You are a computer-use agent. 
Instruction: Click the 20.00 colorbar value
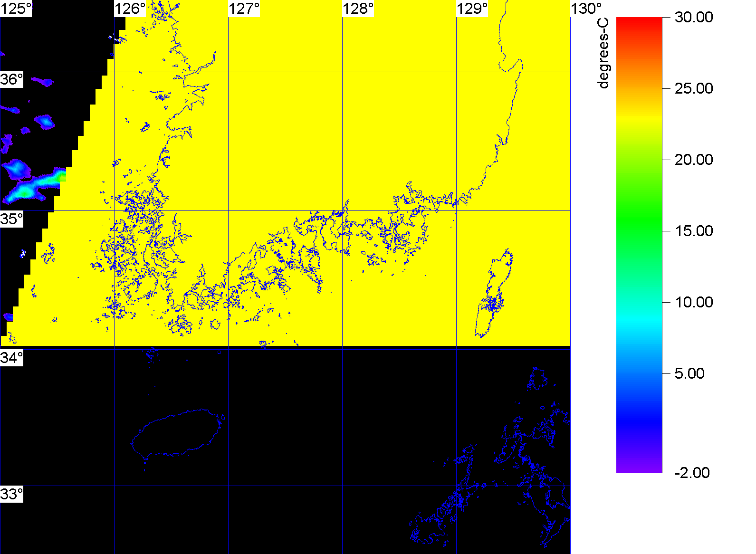[694, 160]
